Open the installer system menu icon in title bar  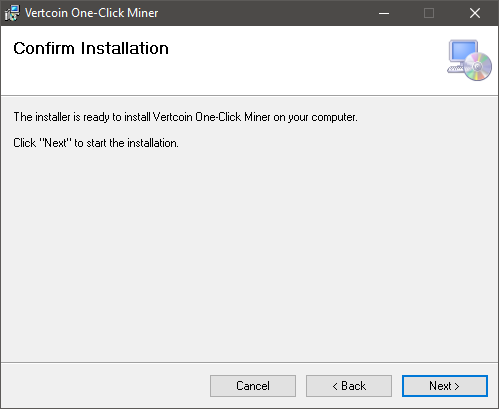[12, 13]
